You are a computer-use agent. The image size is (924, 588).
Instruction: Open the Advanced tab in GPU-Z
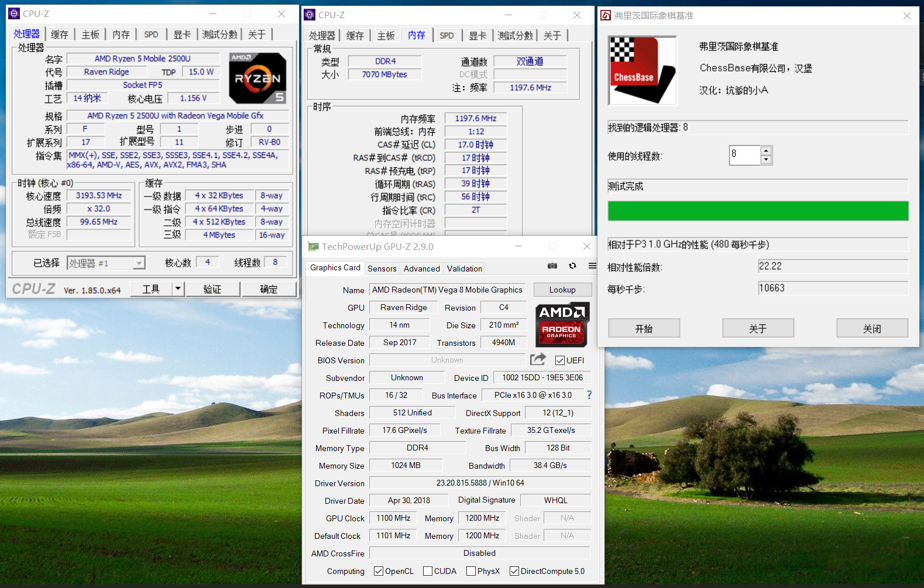tap(422, 269)
